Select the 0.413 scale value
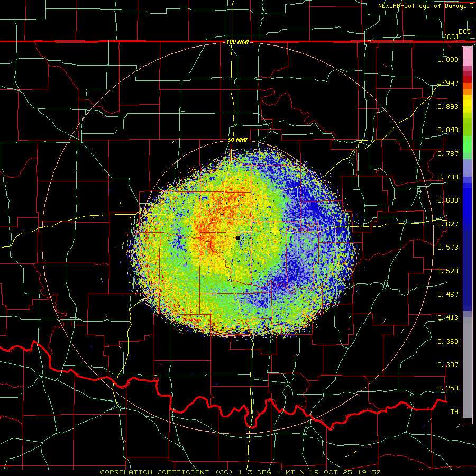Viewport: 476px width, 476px height. point(448,318)
